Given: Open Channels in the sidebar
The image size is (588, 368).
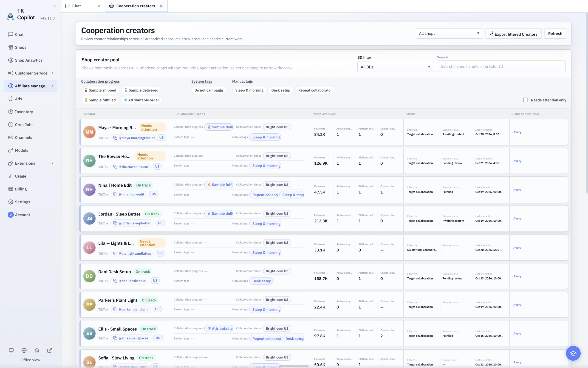Looking at the screenshot, I should point(30,138).
